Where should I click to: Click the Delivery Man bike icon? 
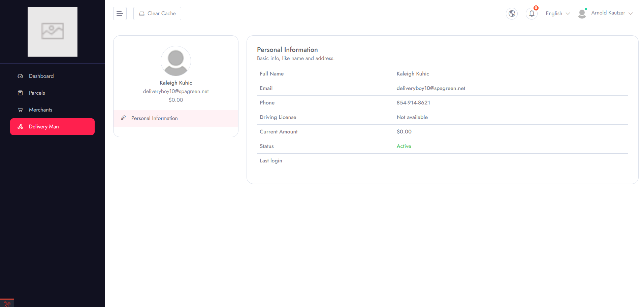[20, 127]
